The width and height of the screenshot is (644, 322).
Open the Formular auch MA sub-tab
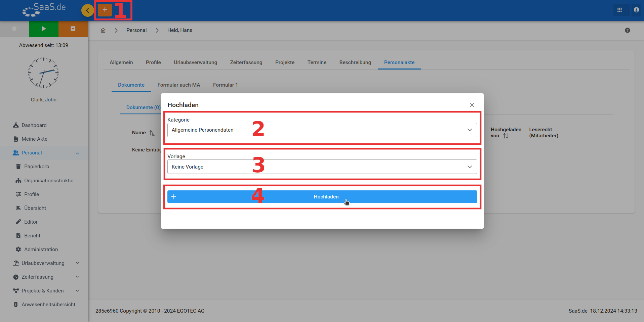tap(179, 85)
